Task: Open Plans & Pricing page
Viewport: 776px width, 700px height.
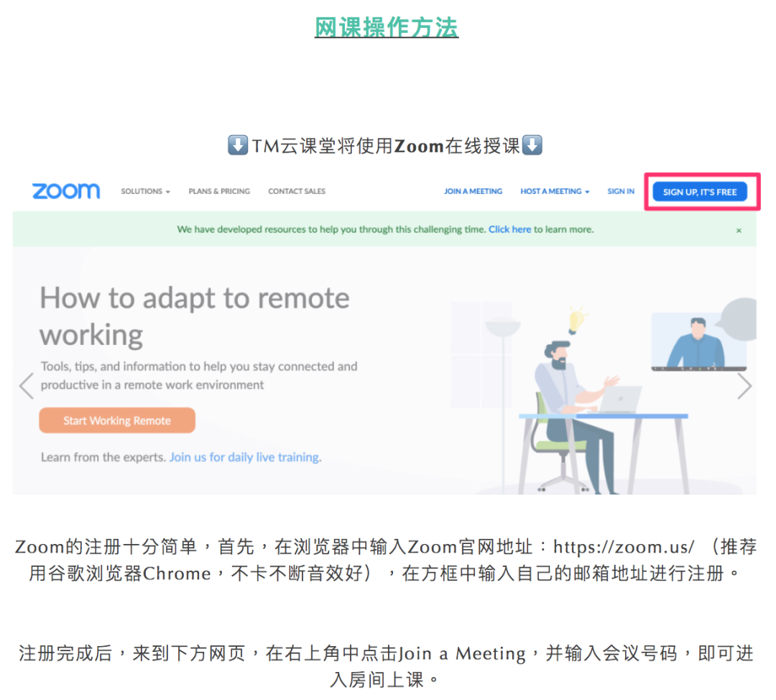Action: pos(219,192)
